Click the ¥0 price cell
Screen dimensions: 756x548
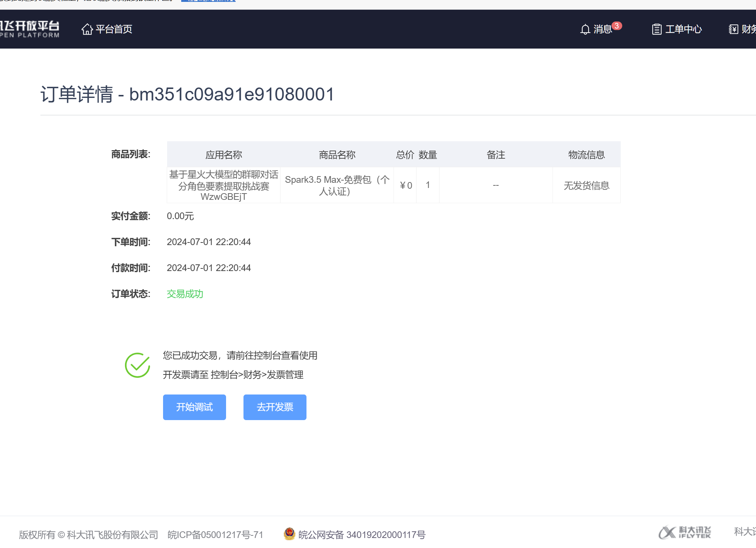[405, 185]
